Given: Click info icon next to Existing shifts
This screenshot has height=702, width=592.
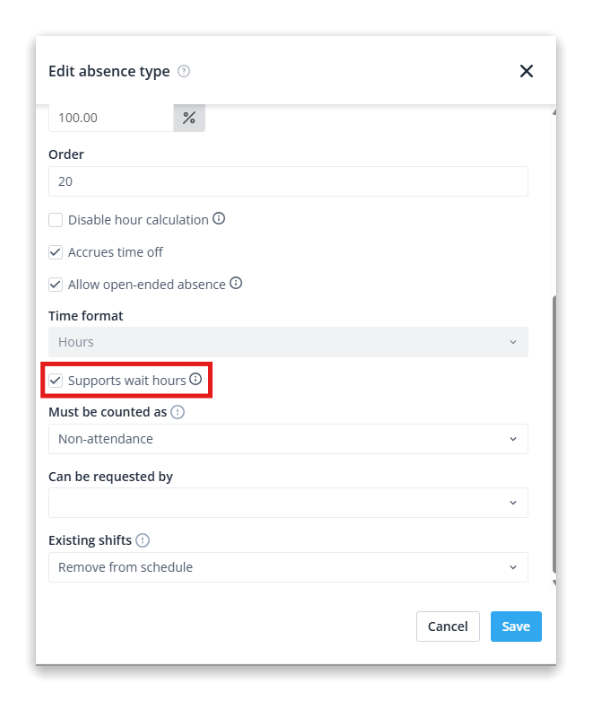Looking at the screenshot, I should (142, 540).
